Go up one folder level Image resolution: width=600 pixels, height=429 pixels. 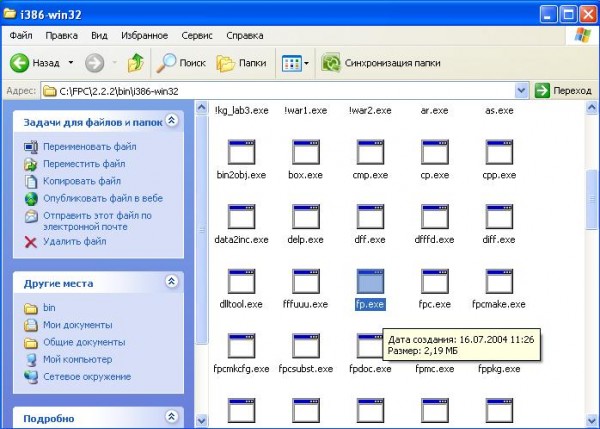pyautogui.click(x=135, y=62)
